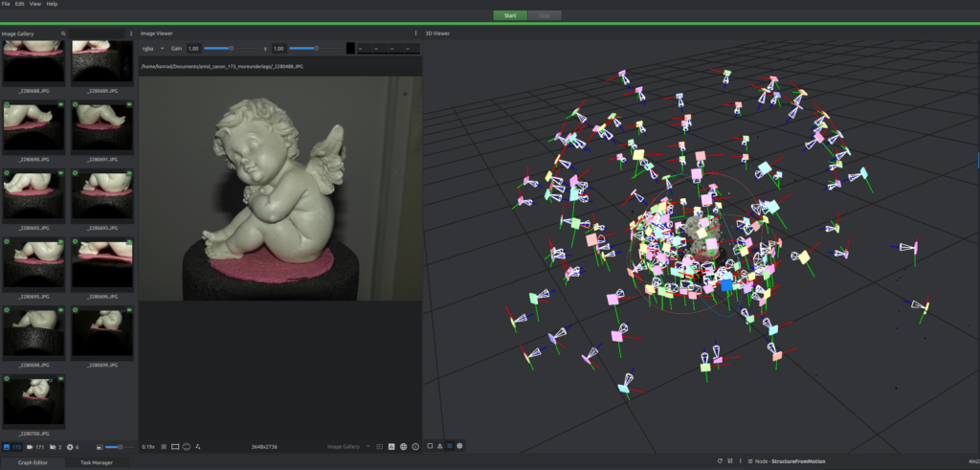Screen dimensions: 980x470
Task: Click the green Start button
Action: pyautogui.click(x=510, y=15)
